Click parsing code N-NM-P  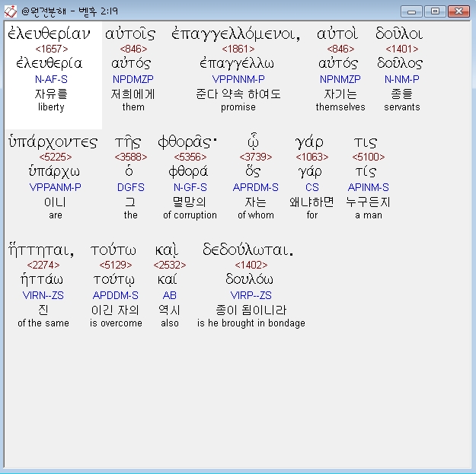(402, 79)
